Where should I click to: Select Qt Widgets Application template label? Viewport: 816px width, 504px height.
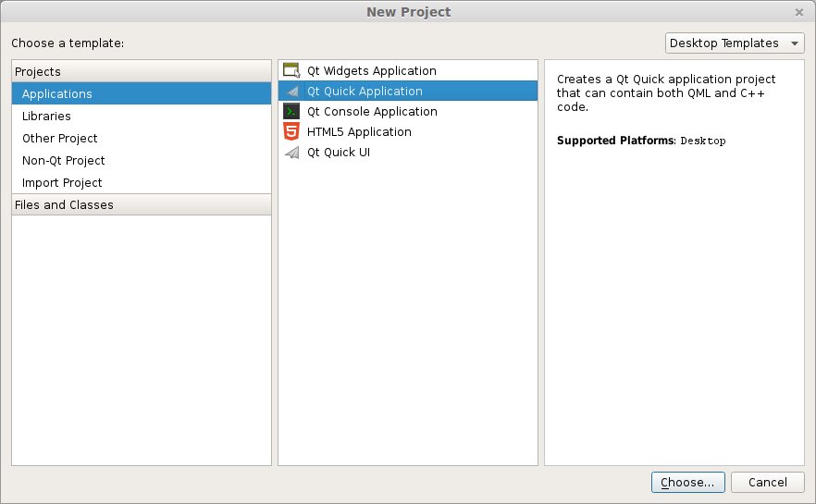[372, 71]
